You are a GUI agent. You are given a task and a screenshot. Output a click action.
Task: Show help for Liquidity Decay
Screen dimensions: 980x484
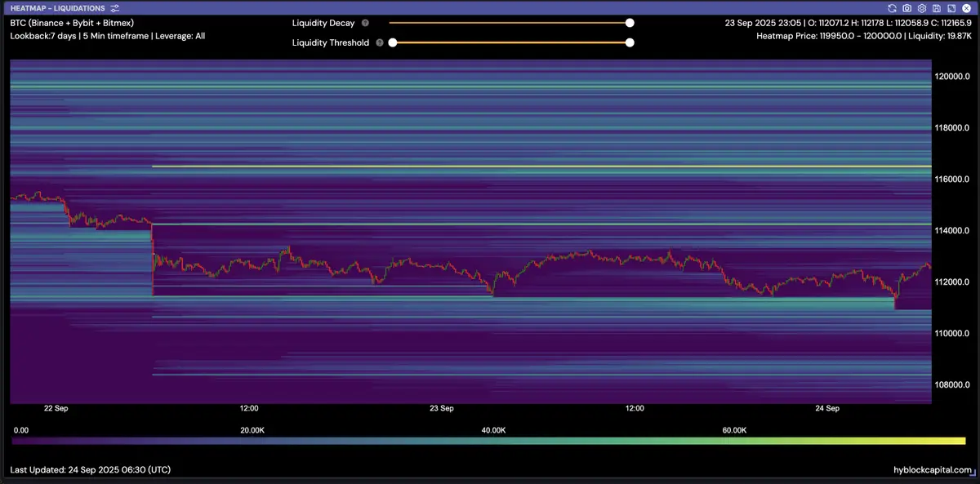pyautogui.click(x=365, y=24)
